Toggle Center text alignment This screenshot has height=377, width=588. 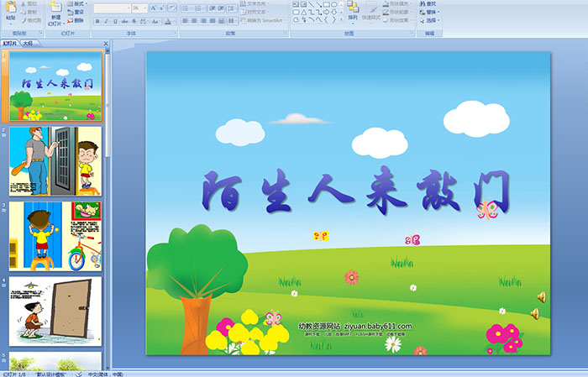pos(194,21)
